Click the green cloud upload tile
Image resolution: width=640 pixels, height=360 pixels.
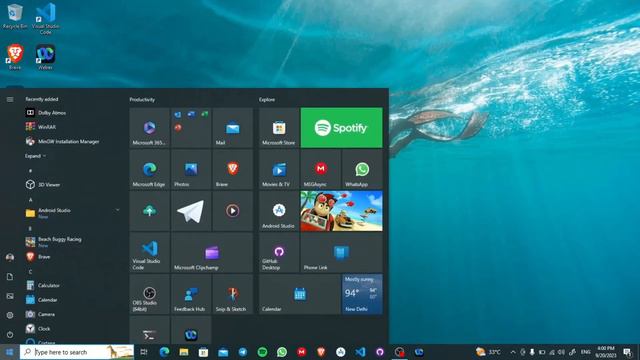(149, 211)
